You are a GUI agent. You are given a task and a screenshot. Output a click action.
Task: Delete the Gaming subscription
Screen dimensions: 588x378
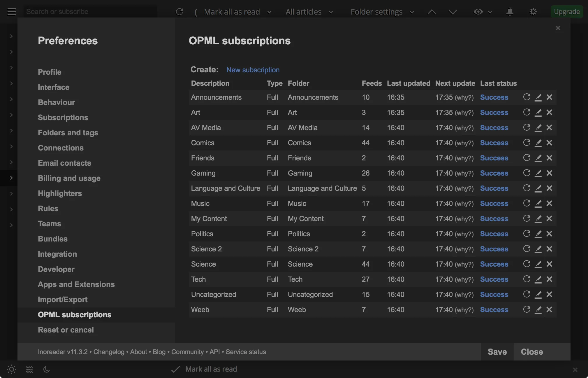click(549, 173)
